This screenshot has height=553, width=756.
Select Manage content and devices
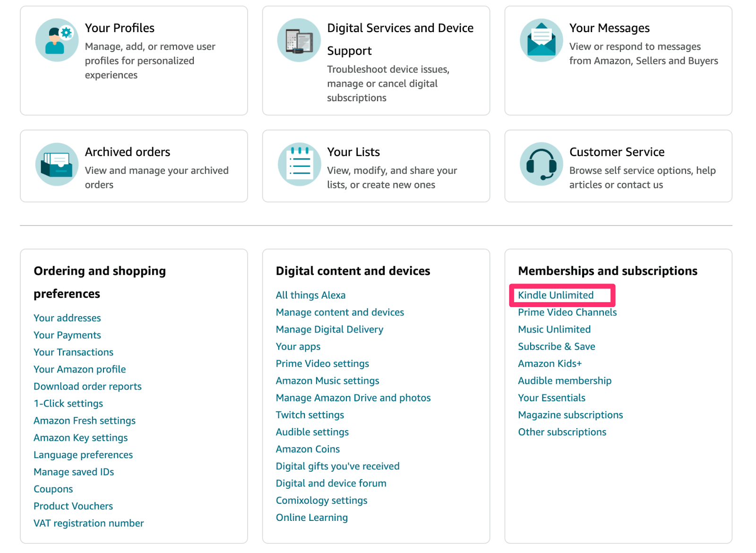point(340,312)
